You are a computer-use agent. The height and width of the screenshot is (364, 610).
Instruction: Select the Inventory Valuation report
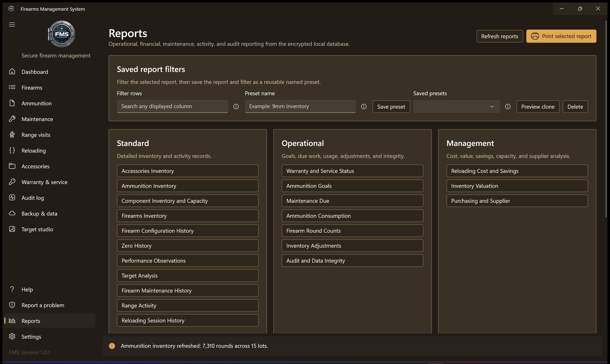tap(517, 186)
